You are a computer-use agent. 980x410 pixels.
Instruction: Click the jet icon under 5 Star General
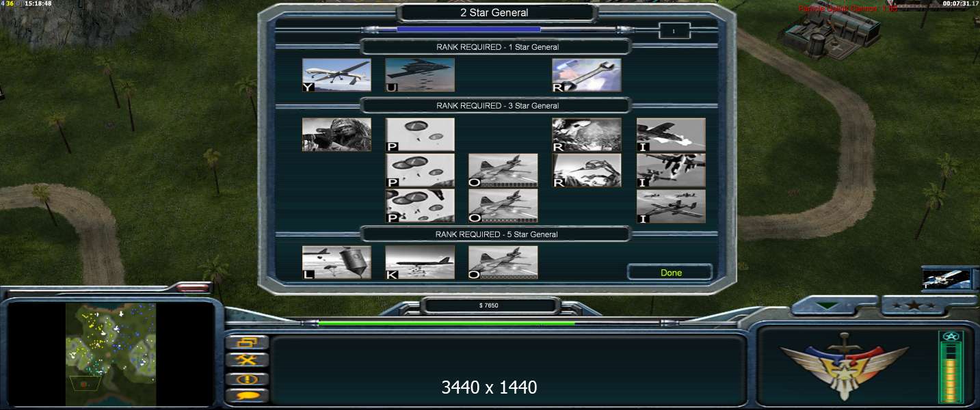point(503,262)
